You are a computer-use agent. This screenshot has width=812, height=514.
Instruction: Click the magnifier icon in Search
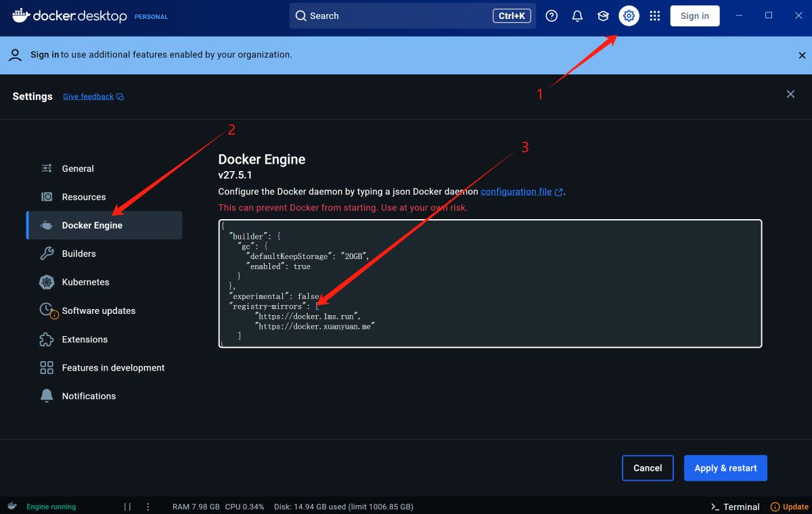coord(301,16)
